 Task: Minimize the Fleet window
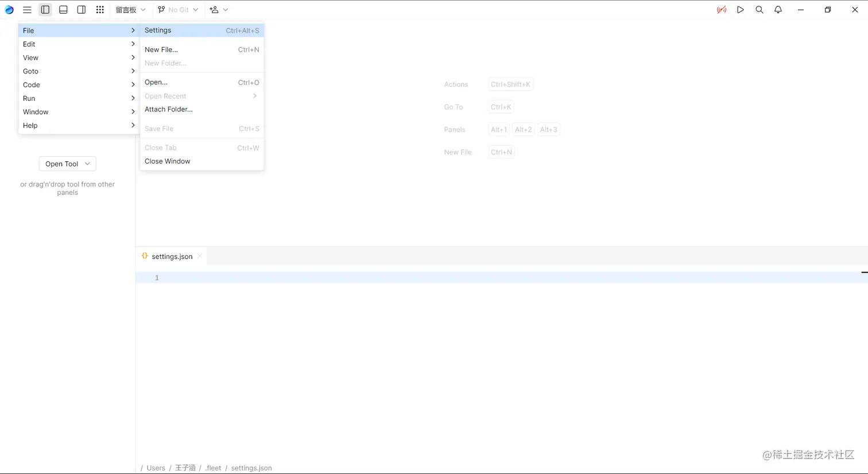[801, 10]
